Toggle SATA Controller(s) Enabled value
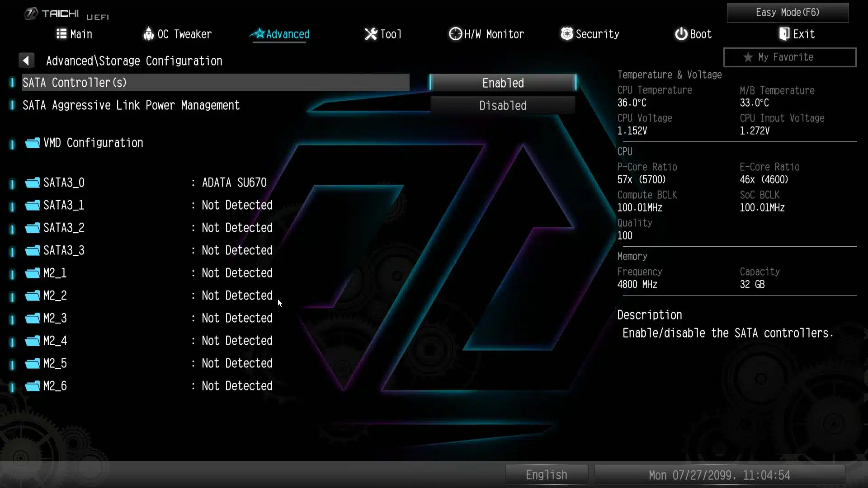This screenshot has height=488, width=868. pos(503,83)
